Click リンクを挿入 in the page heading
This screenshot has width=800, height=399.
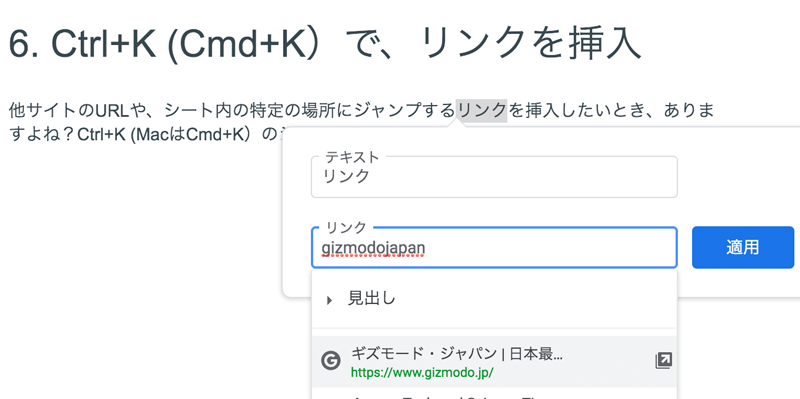coord(528,45)
